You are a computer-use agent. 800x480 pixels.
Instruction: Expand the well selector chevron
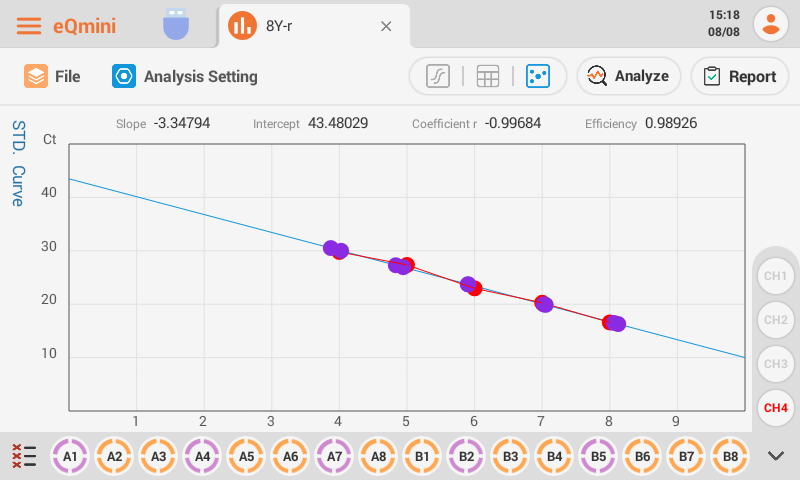(776, 456)
